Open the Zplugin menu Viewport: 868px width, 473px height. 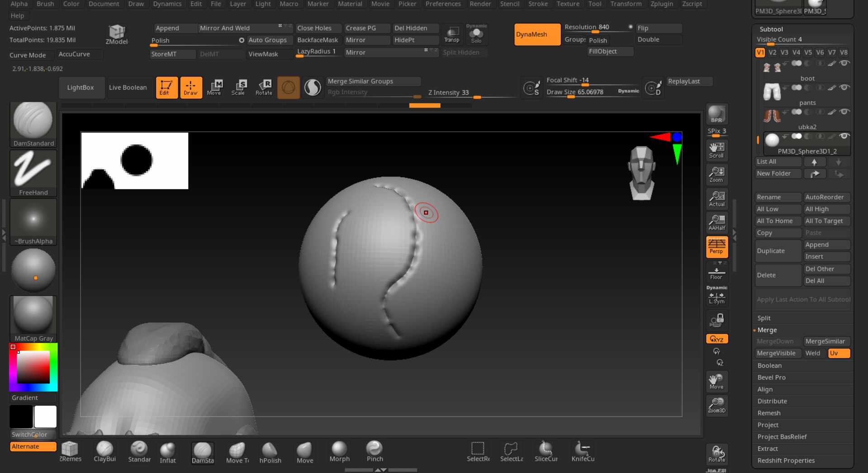[x=661, y=4]
